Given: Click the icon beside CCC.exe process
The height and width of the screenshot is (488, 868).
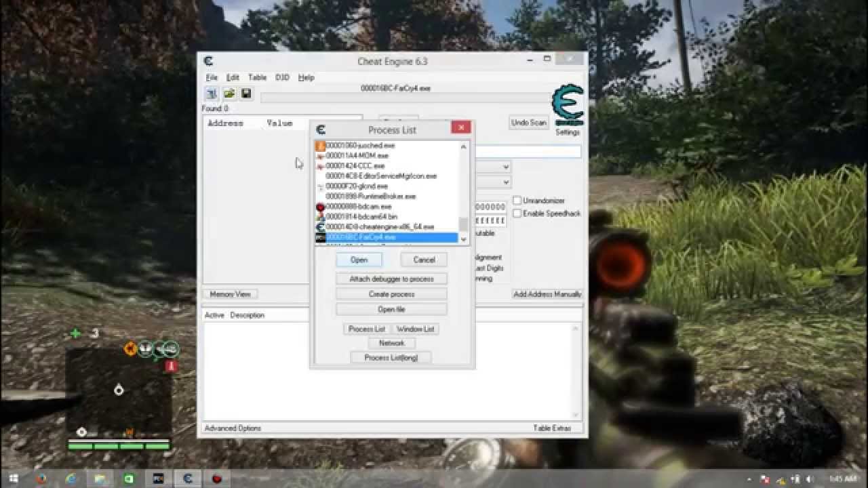Looking at the screenshot, I should [x=321, y=166].
